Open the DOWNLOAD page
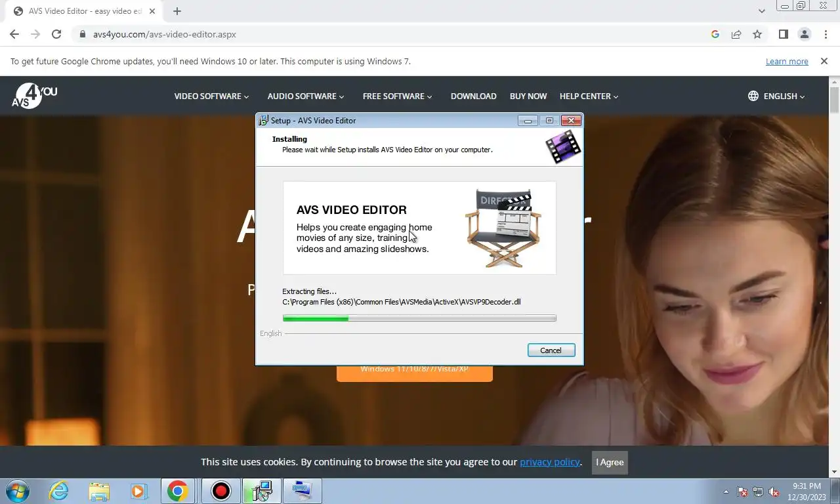Screen dimensions: 840x504 (x=473, y=96)
